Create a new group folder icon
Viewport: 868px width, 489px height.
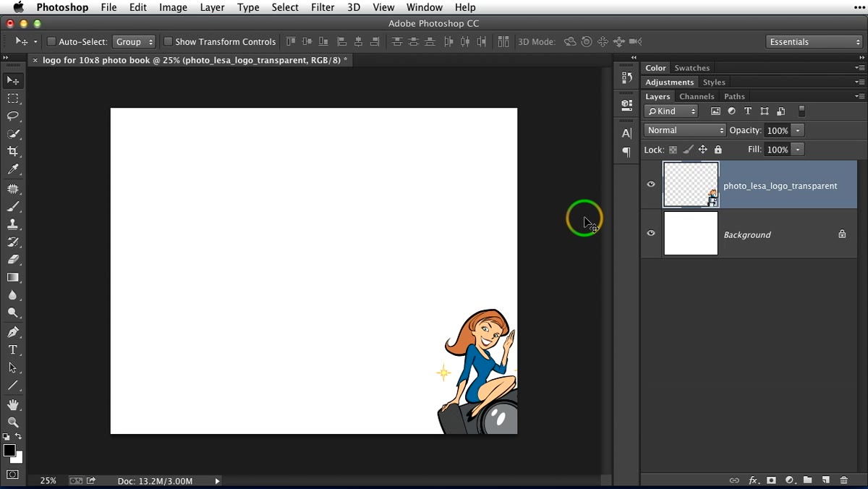pos(807,480)
